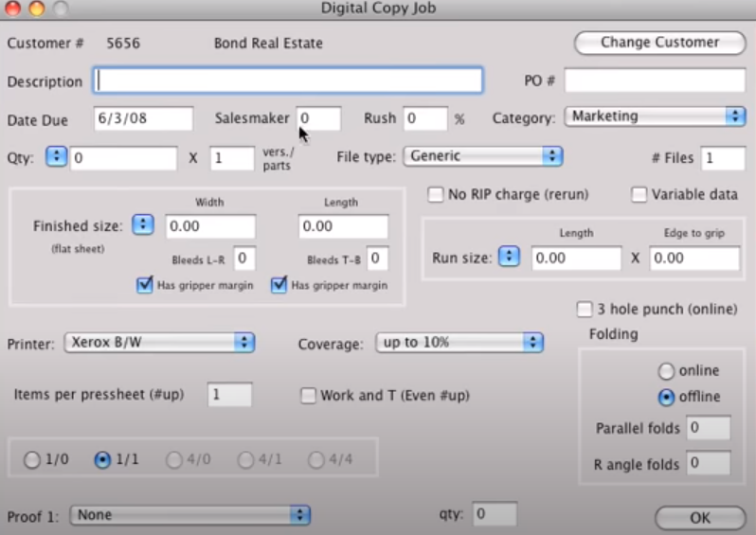756x535 pixels.
Task: Select the 1/1 sides radio button
Action: pos(102,460)
